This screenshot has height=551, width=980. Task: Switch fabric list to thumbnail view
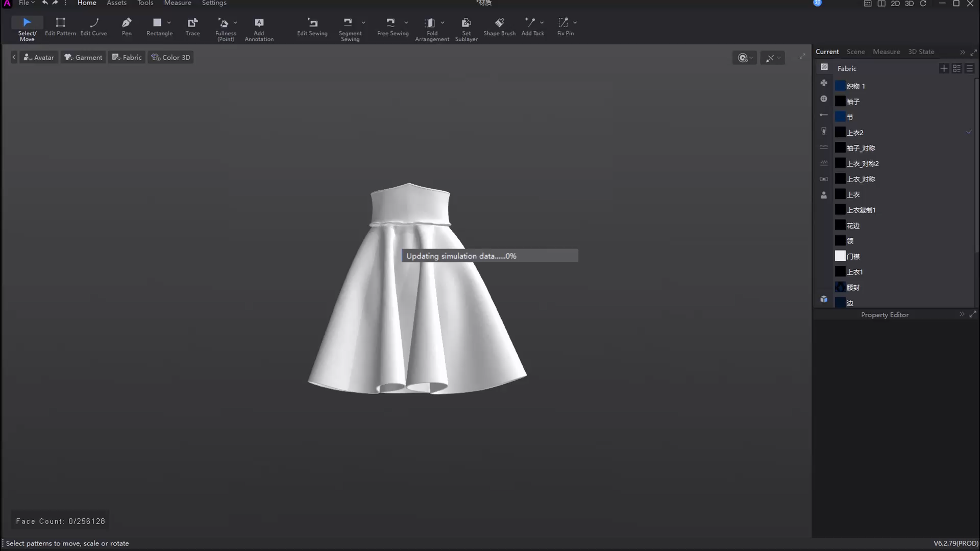point(957,68)
